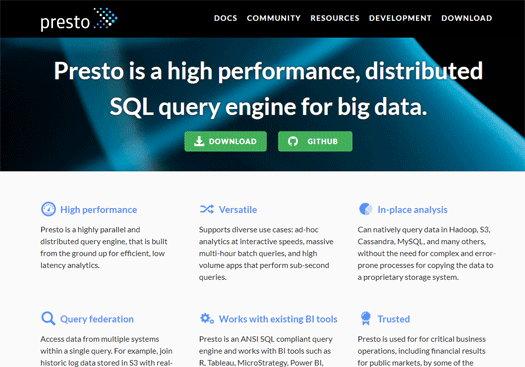
Task: Select the Versatile heading
Action: pyautogui.click(x=238, y=210)
